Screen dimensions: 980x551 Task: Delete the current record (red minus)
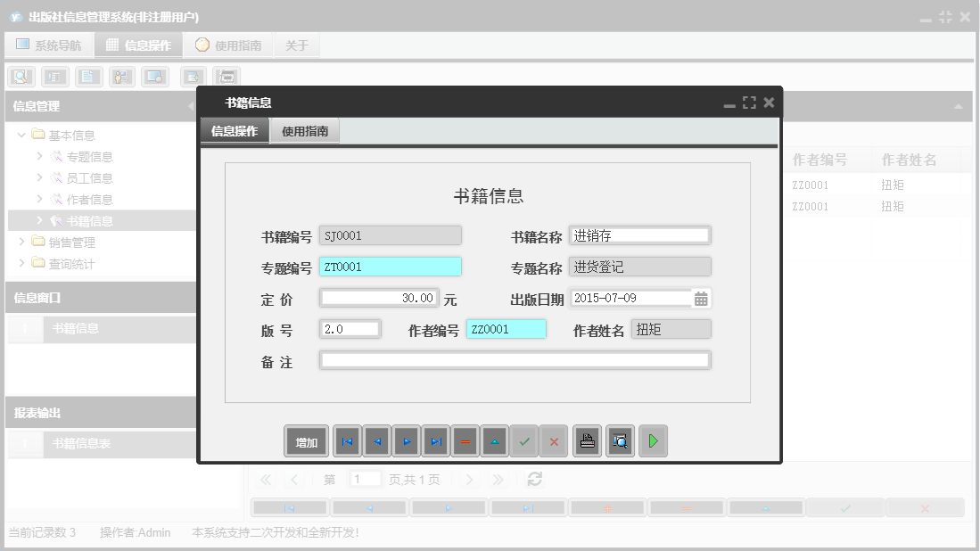(465, 440)
